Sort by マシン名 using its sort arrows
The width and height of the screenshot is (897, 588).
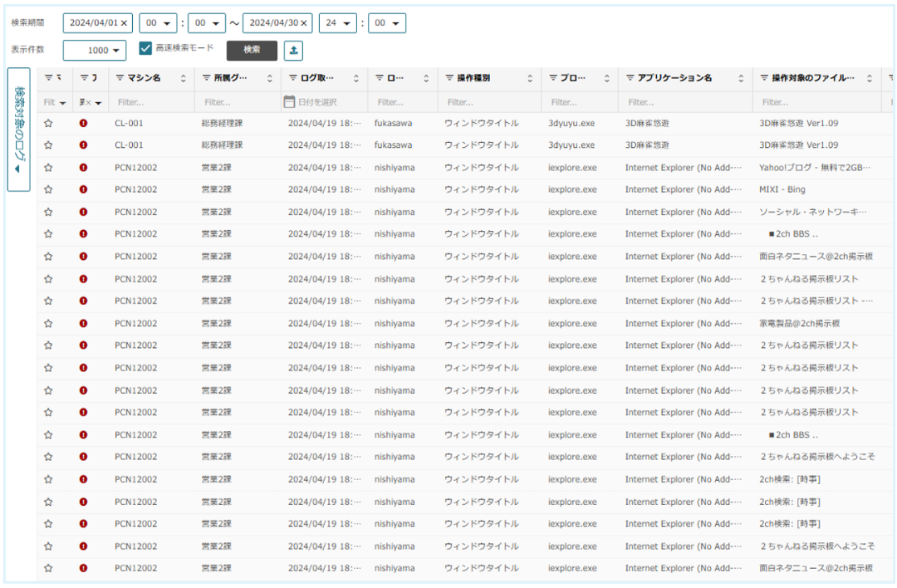(x=183, y=78)
